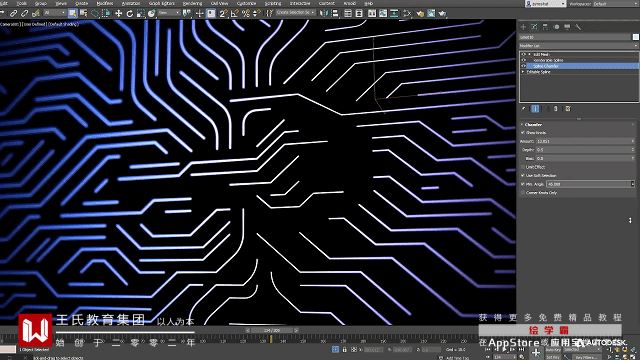Uncheck Show Knots checkbox
The height and width of the screenshot is (360, 640).
pyautogui.click(x=523, y=133)
